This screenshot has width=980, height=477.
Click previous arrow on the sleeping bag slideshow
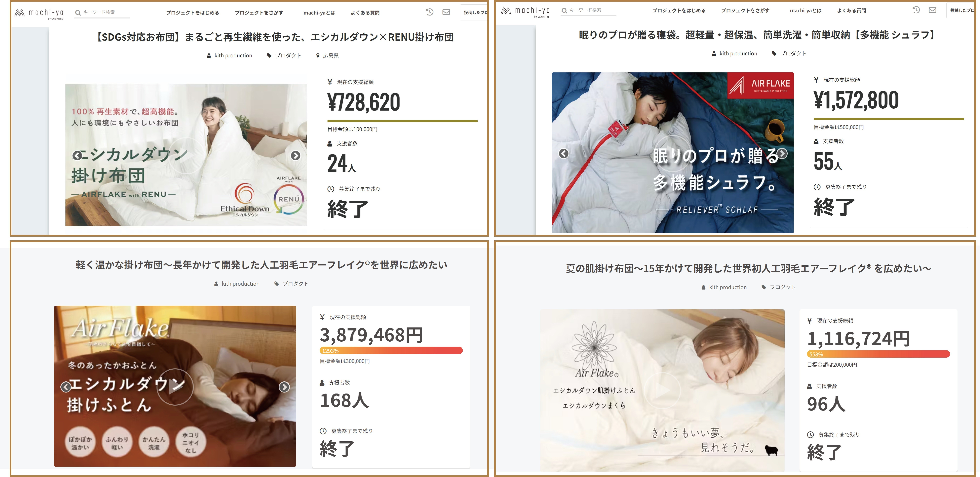563,154
